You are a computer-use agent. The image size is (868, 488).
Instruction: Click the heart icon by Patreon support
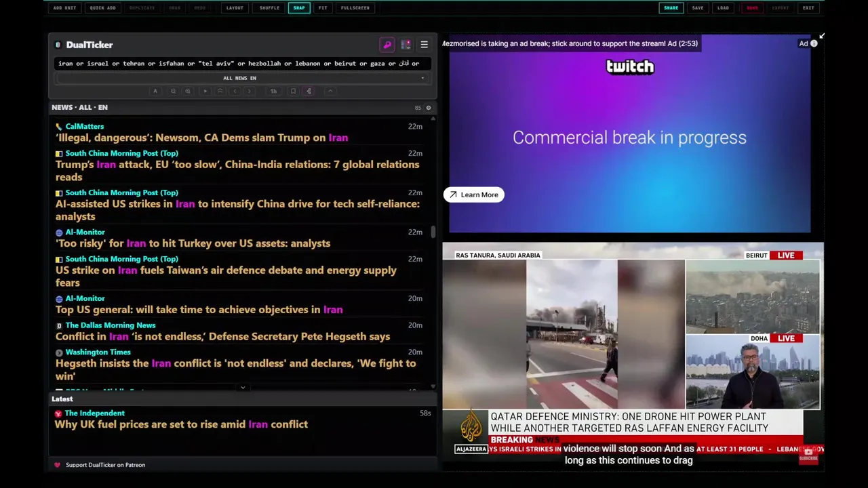[x=57, y=465]
